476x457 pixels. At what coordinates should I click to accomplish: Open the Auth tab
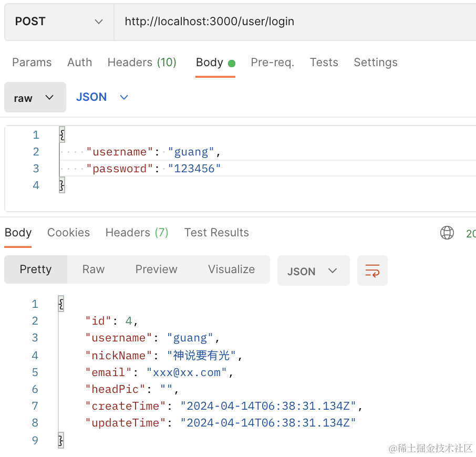(x=79, y=63)
